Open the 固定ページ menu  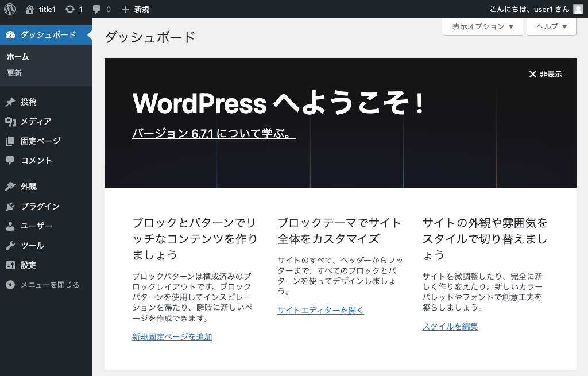tap(46, 141)
